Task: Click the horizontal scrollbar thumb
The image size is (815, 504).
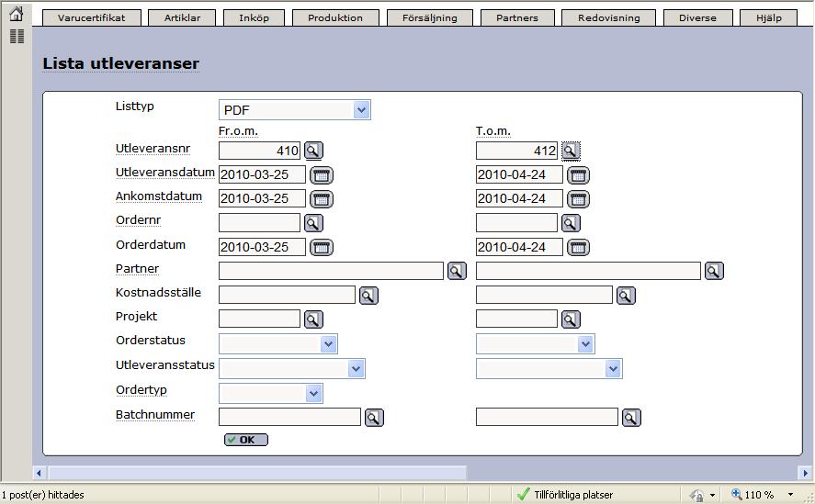Action: [257, 473]
